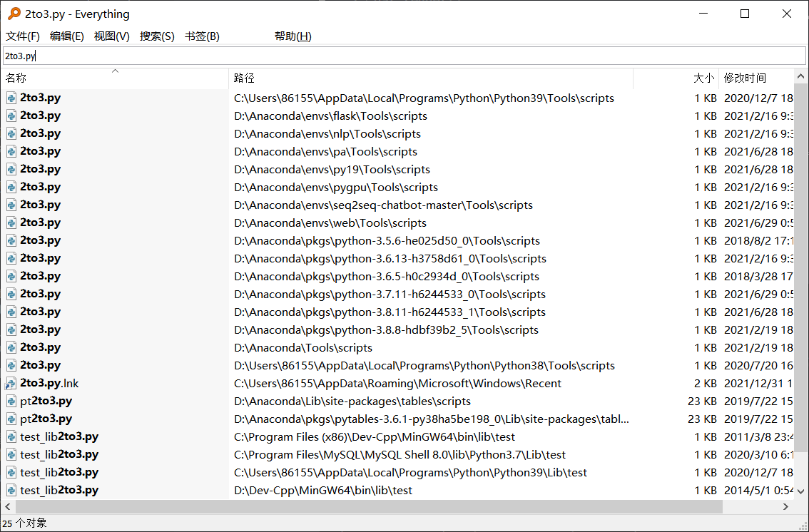Image resolution: width=809 pixels, height=532 pixels.
Task: Click the search box containing 2to3.py
Action: [x=404, y=56]
